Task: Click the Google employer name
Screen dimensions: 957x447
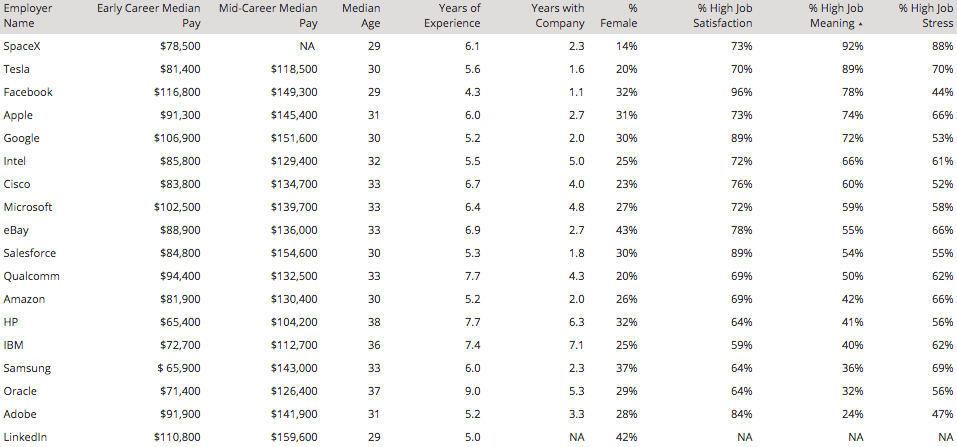Action: coord(22,138)
